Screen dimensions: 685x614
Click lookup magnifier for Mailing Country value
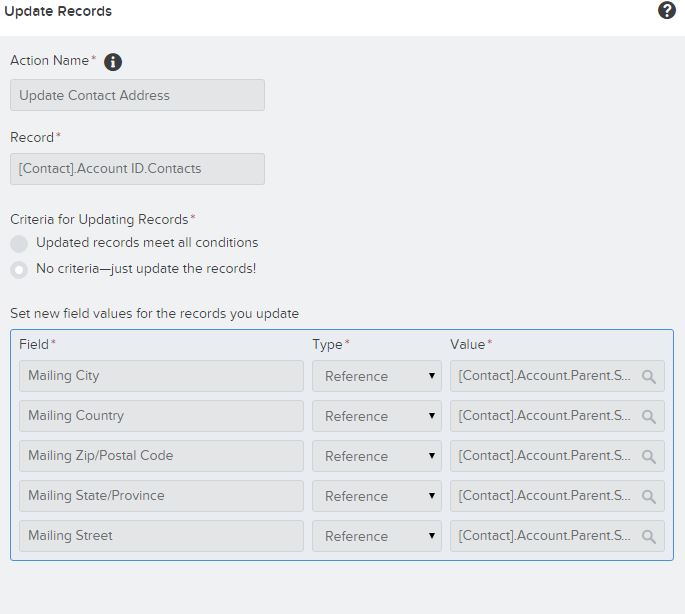click(x=649, y=417)
